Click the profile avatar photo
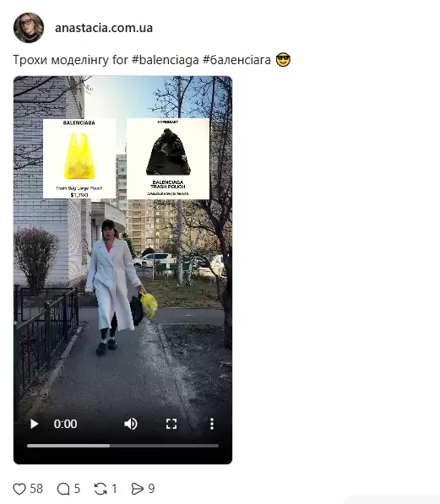Image resolution: width=440 pixels, height=504 pixels. (29, 28)
